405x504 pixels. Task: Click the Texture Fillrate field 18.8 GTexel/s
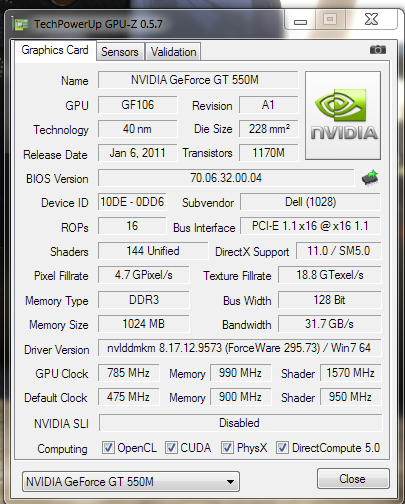coord(330,275)
